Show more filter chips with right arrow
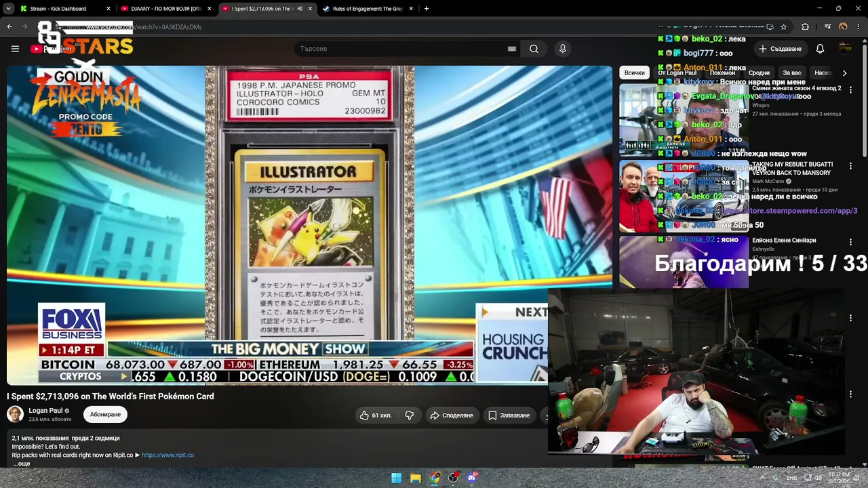The image size is (868, 488). pyautogui.click(x=844, y=73)
